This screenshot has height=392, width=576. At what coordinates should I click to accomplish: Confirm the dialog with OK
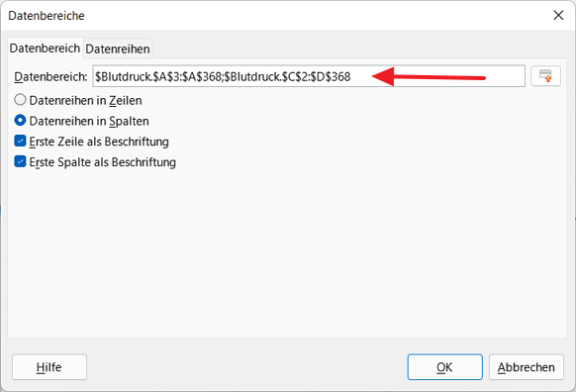(444, 367)
